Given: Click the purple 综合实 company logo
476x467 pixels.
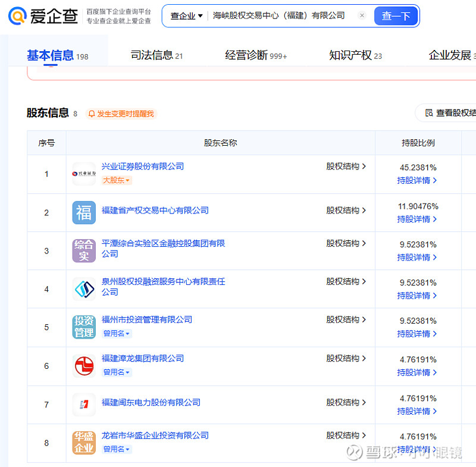Looking at the screenshot, I should (84, 250).
